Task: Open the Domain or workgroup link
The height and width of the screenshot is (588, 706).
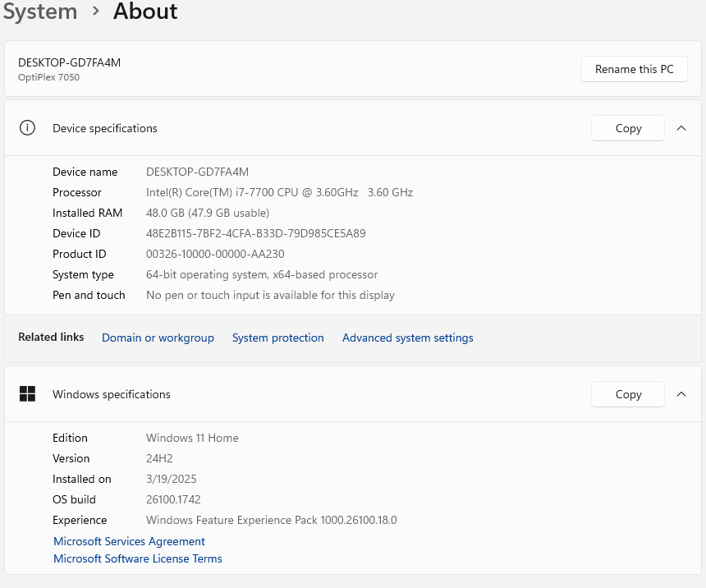Action: point(158,338)
